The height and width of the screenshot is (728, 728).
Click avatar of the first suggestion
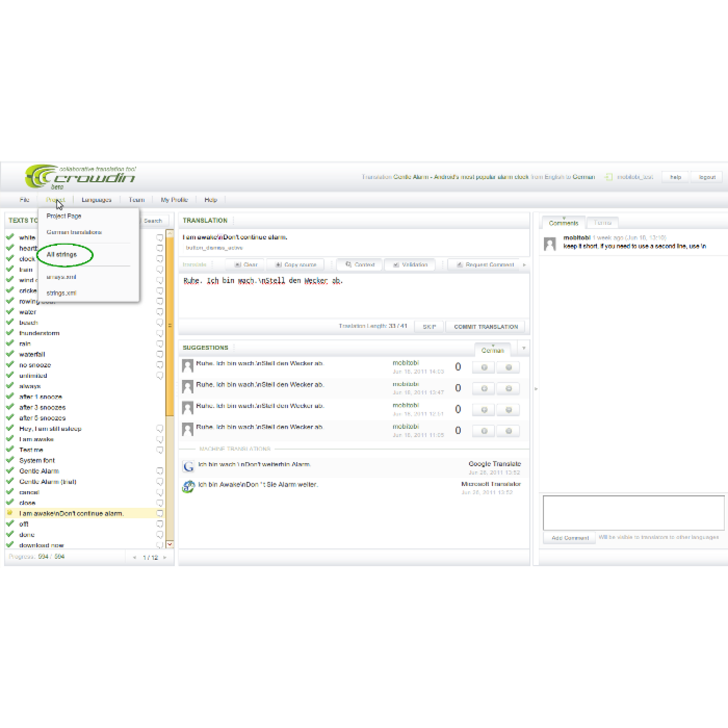point(188,366)
